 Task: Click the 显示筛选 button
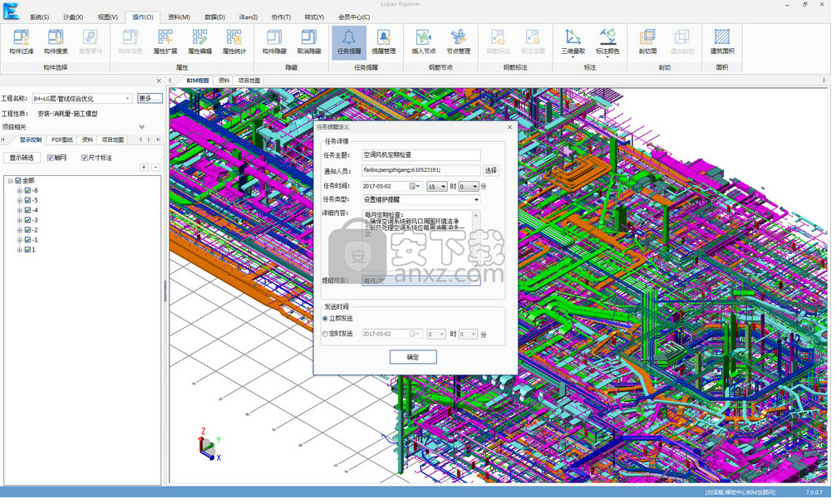22,158
